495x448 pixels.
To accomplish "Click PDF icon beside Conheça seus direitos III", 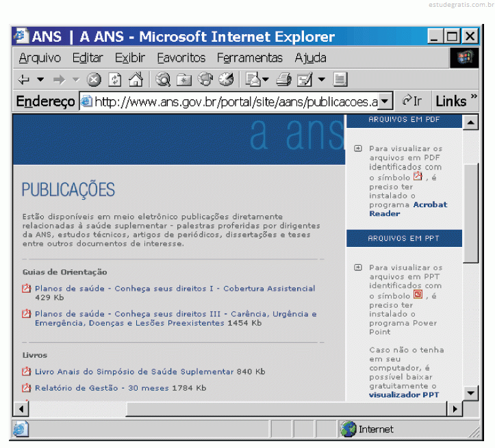I will (x=26, y=314).
